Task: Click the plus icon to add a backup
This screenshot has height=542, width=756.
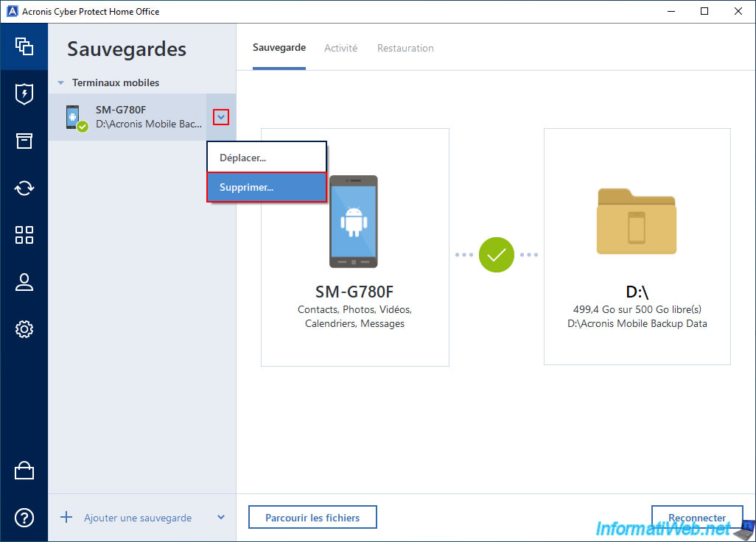Action: [x=66, y=518]
